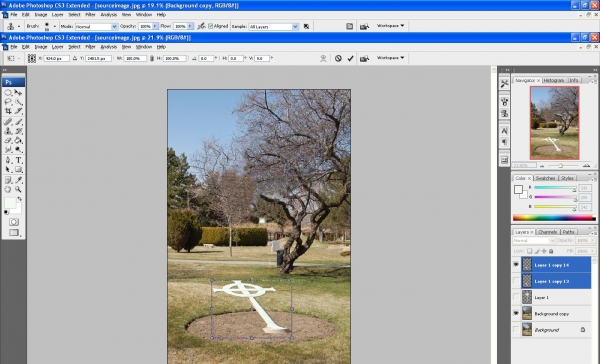Hide the Background copy layer eye
The height and width of the screenshot is (364, 600).
coord(516,313)
